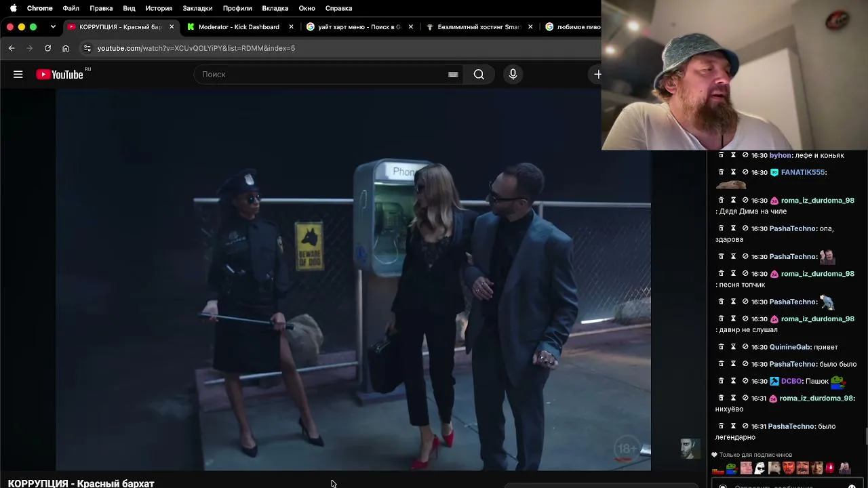
Task: Open the Файл menu
Action: pyautogui.click(x=71, y=8)
